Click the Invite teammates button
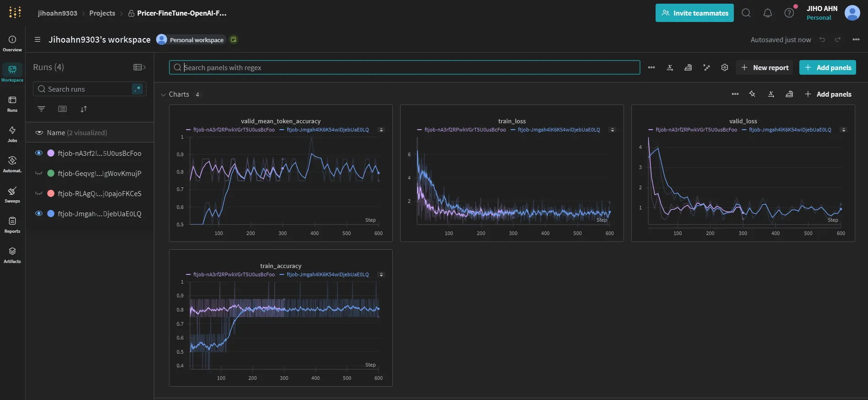This screenshot has width=868, height=400. tap(694, 13)
